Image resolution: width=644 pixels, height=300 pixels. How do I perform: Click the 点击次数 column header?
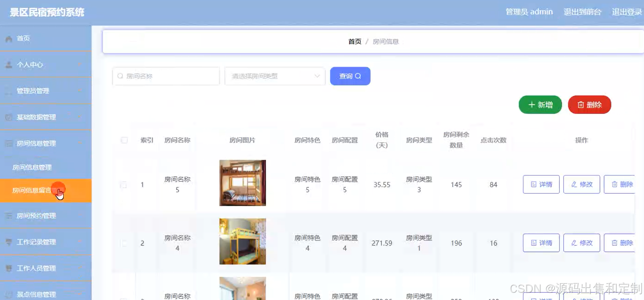(493, 140)
